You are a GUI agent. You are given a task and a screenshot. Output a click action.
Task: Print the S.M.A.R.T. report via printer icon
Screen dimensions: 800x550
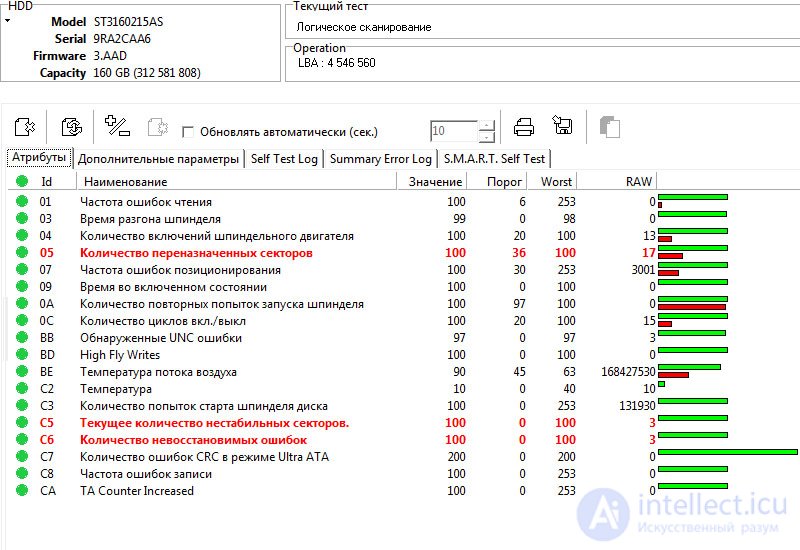523,127
